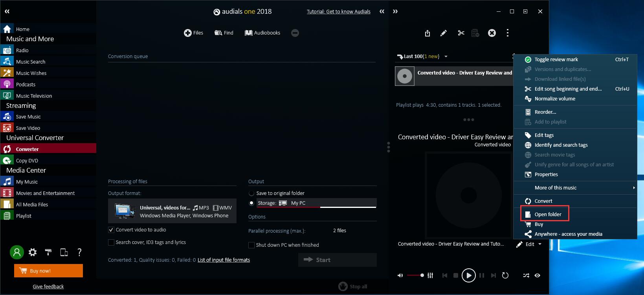Viewport: 644px width, 295px height.
Task: Enable Search cover, ID3 tags and lyrics
Action: [111, 242]
